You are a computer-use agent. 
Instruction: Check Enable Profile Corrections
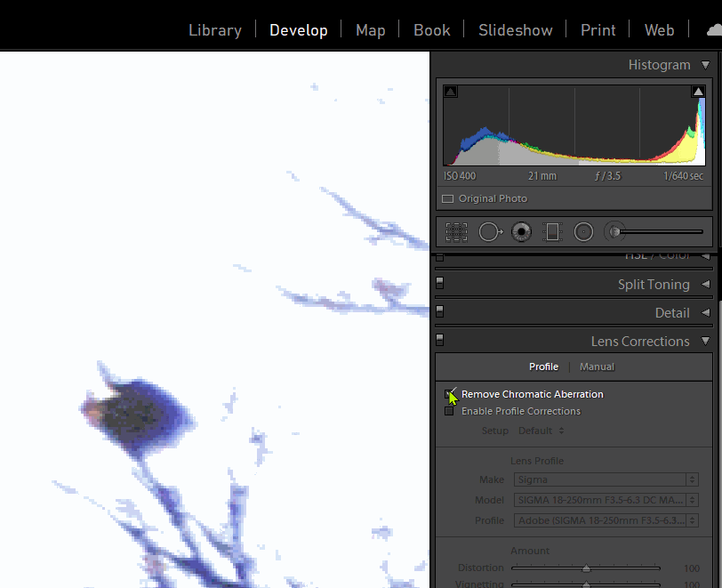(450, 411)
